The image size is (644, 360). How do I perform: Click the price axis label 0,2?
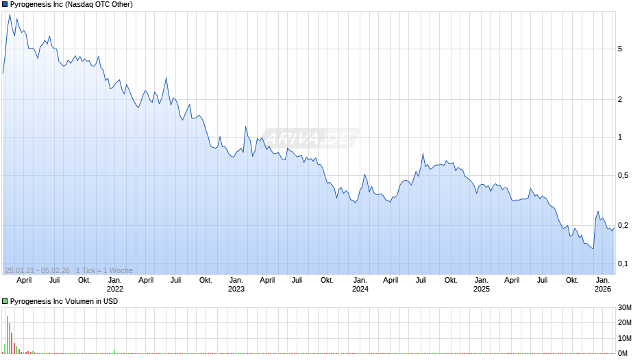click(x=623, y=225)
